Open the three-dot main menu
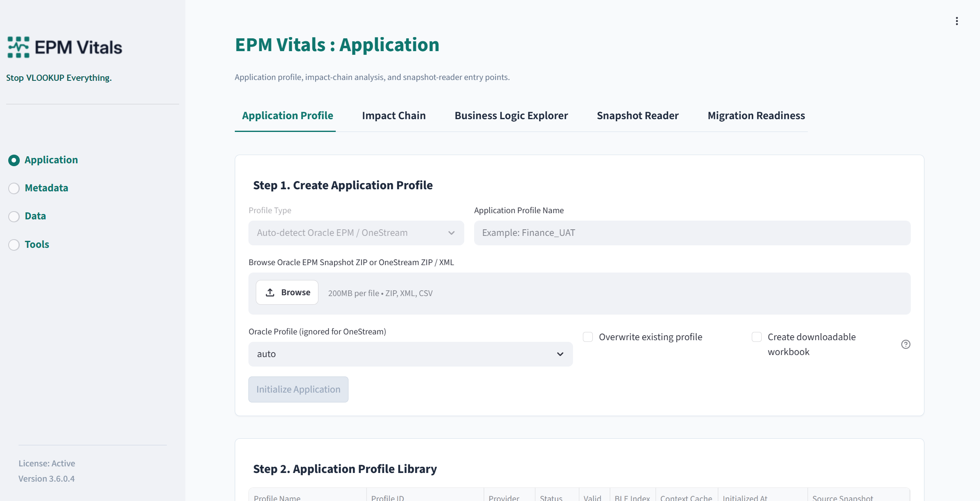 pos(957,21)
